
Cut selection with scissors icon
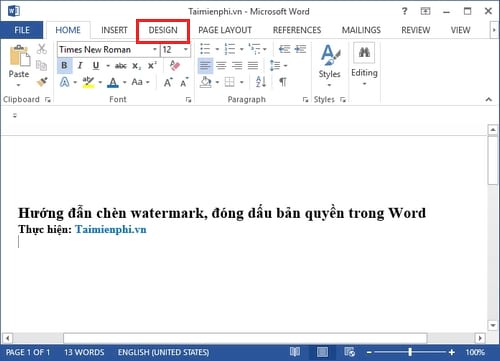click(x=42, y=49)
